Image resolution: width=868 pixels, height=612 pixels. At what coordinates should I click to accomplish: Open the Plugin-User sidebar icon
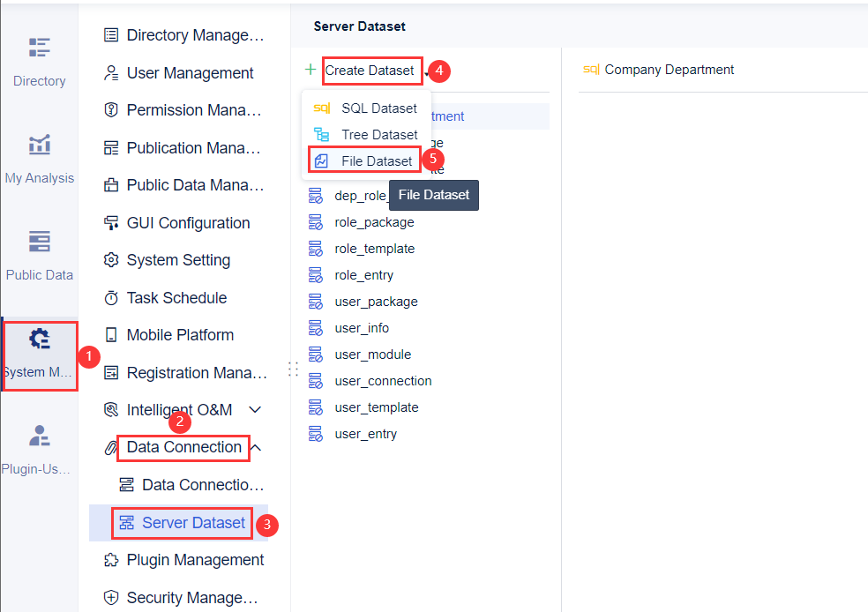coord(39,436)
